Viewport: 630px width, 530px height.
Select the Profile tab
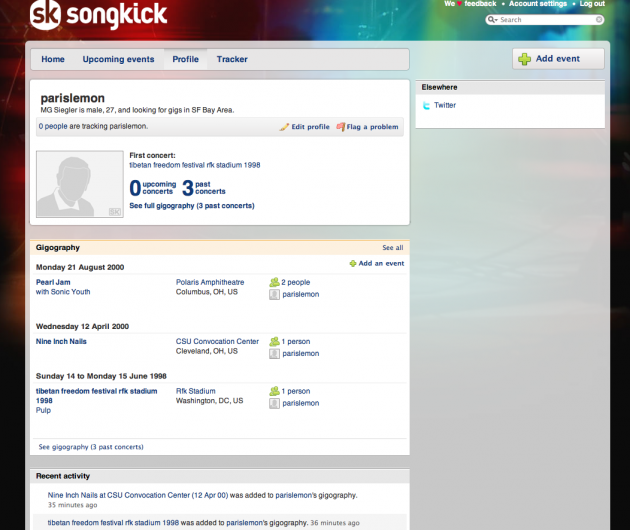point(186,59)
